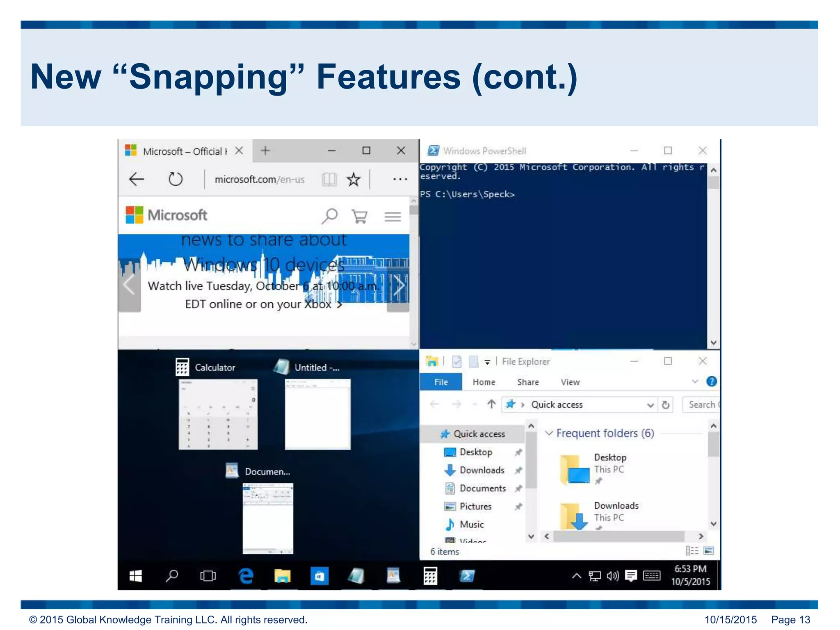Open the Microsoft site hamburger menu
Screen dimensions: 840x630
coord(393,216)
